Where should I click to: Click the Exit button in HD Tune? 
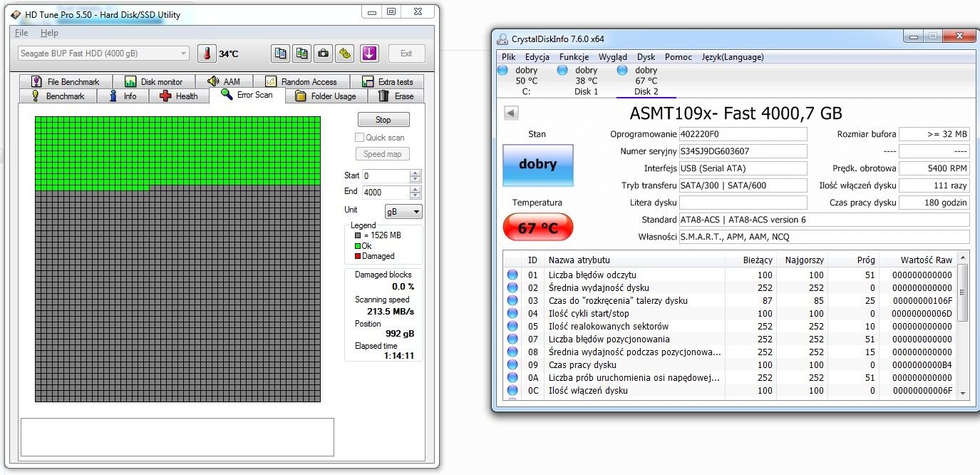click(x=406, y=53)
